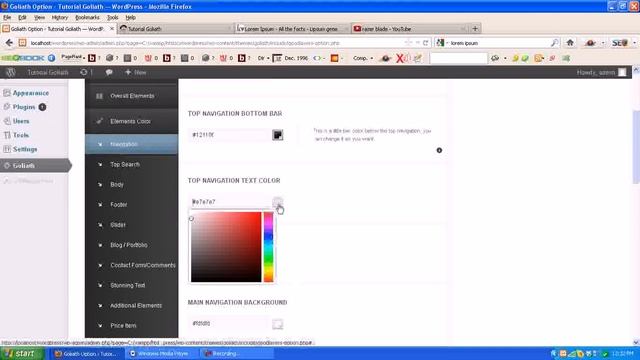Click the info icon beside the description
Screen dimensions: 640x360
439,150
